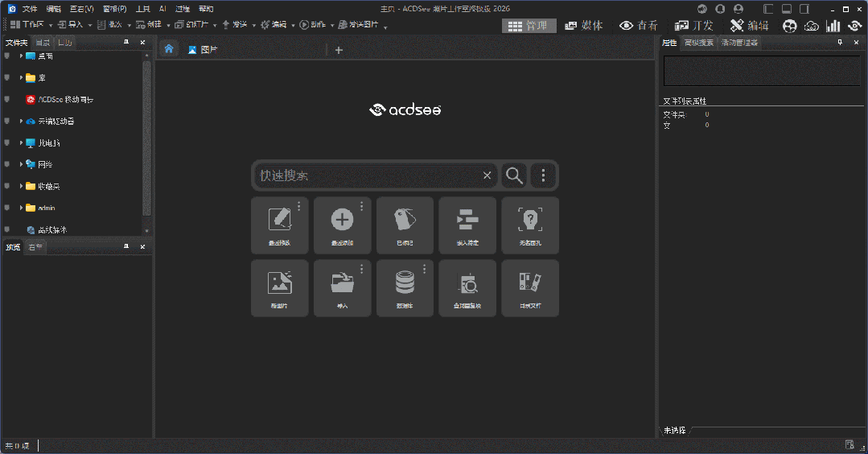Click the 快速搜索 quick search field
Screen dimensions: 868x454
[368, 175]
